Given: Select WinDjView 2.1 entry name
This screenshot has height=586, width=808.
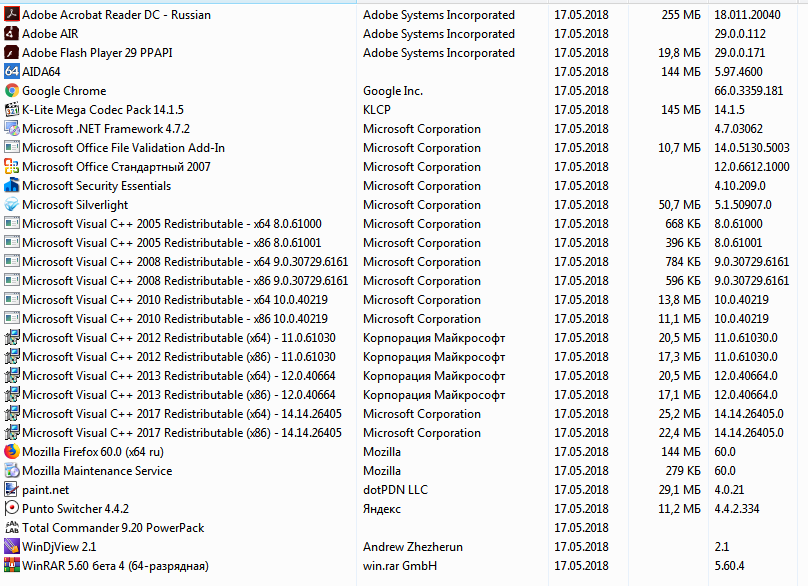Looking at the screenshot, I should coord(59,546).
